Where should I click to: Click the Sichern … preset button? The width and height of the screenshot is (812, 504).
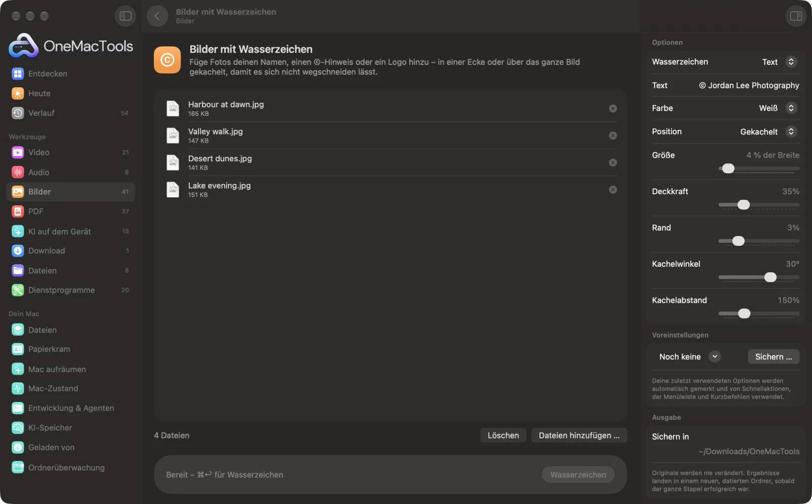click(773, 356)
